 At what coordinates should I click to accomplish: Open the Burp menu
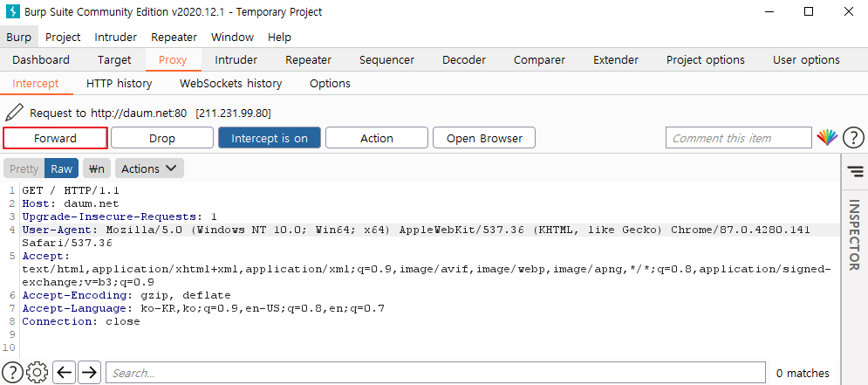pos(19,38)
